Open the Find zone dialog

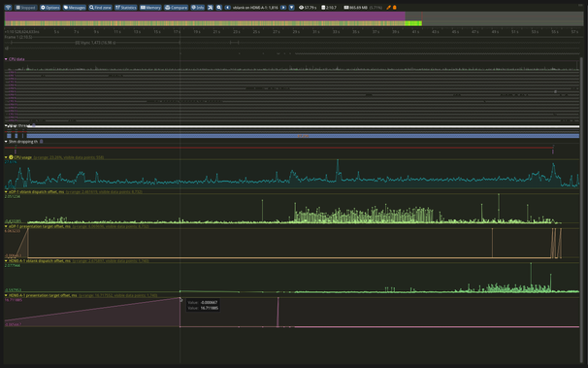click(x=100, y=8)
